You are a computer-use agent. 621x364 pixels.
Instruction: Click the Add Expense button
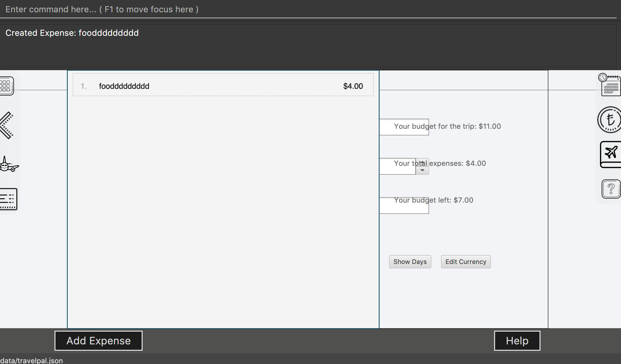pos(98,341)
